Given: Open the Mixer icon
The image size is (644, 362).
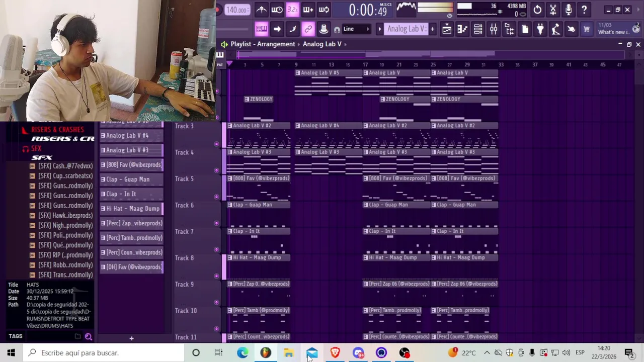Looking at the screenshot, I should 494,30.
